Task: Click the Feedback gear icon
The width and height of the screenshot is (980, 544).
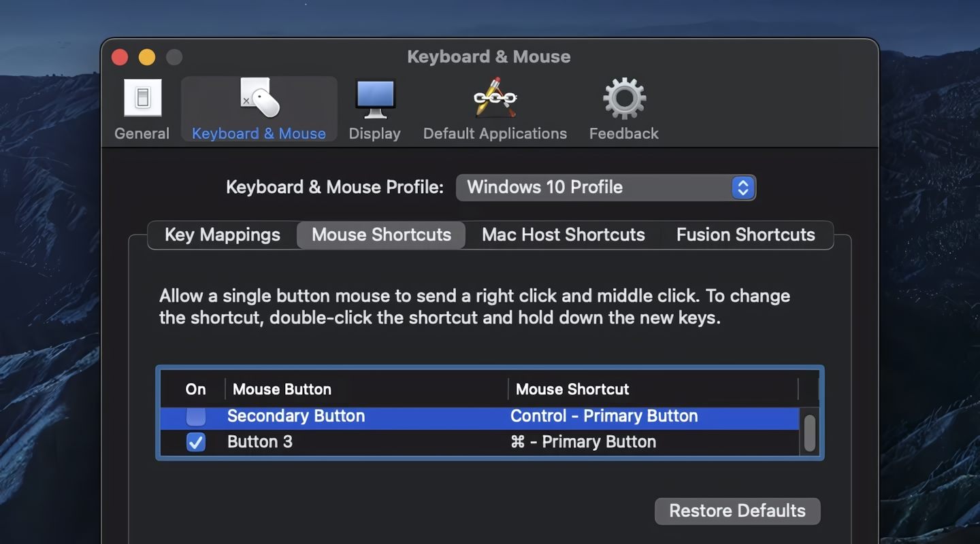Action: (x=624, y=99)
